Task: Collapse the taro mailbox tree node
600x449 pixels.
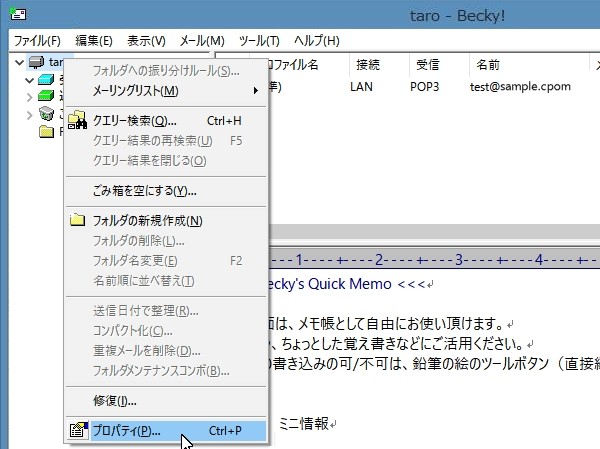Action: 20,63
